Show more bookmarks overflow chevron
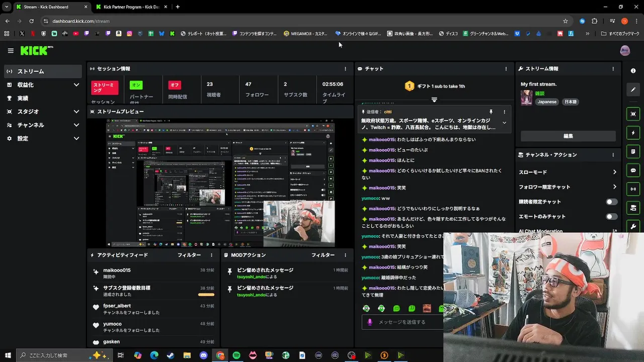The width and height of the screenshot is (644, 362). click(587, 34)
